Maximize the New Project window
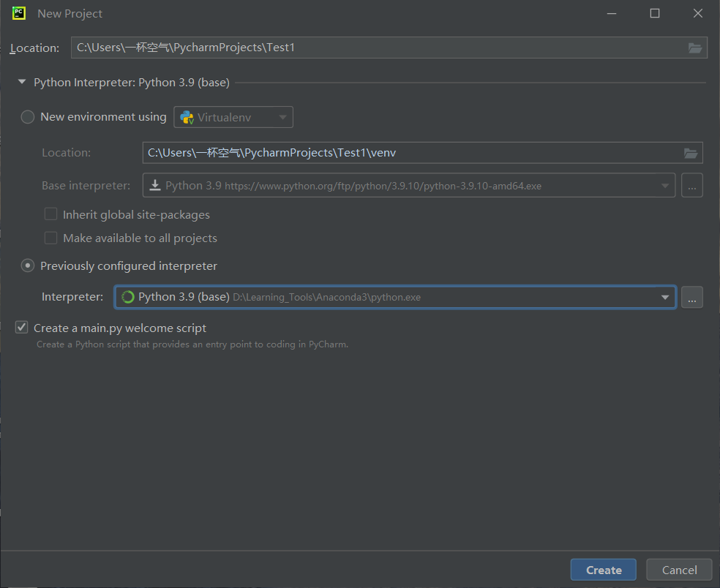 point(655,14)
